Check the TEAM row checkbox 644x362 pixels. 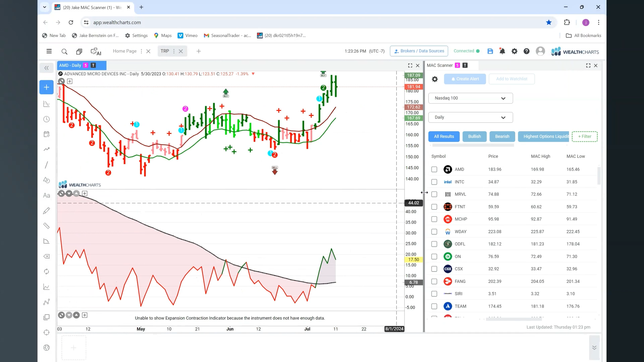click(434, 306)
